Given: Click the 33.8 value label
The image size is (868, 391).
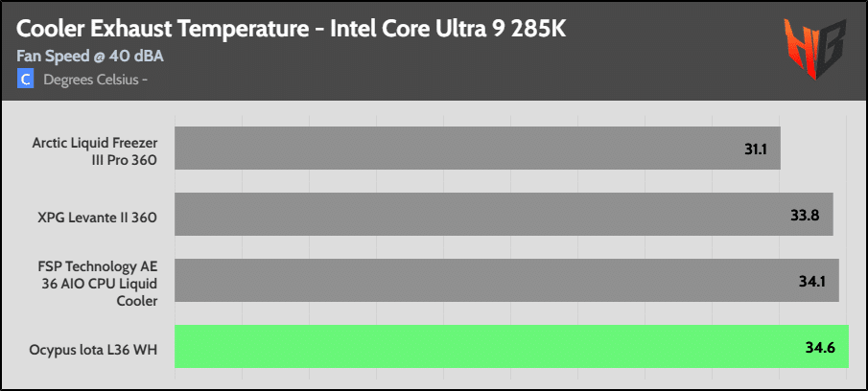Looking at the screenshot, I should tap(805, 215).
